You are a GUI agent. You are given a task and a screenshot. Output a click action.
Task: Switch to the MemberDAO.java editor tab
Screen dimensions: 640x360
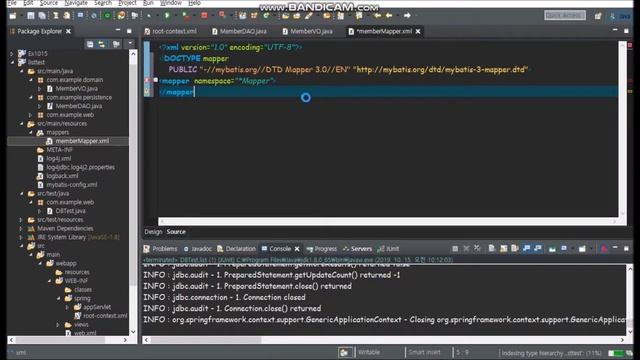tap(239, 31)
